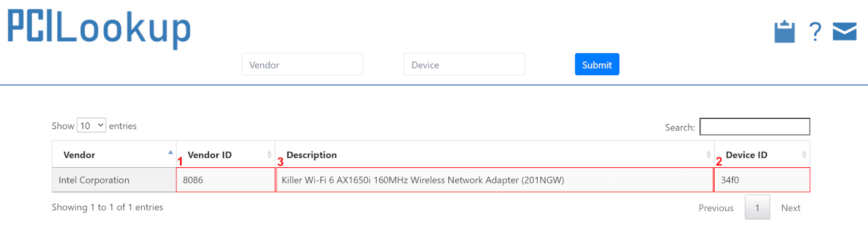Click the table Search box
The width and height of the screenshot is (868, 230).
[754, 127]
